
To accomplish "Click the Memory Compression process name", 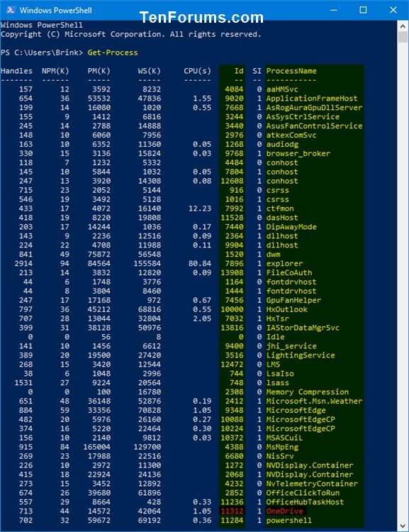I will click(307, 392).
